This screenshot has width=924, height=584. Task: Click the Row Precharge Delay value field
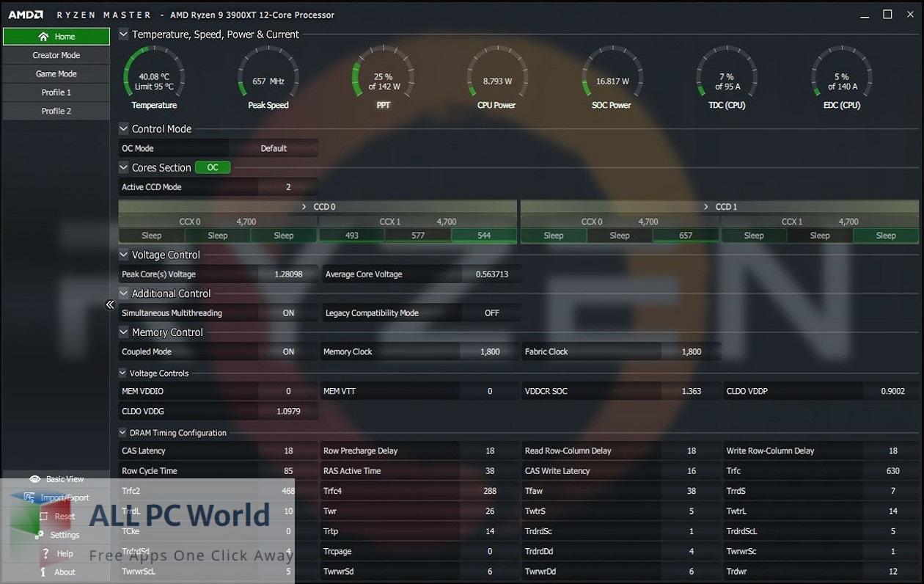tap(490, 451)
